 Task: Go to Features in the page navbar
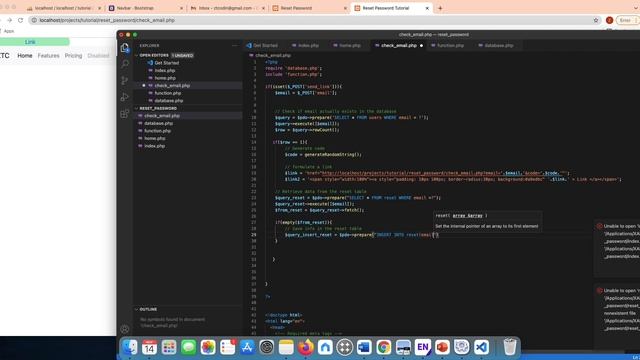[49, 56]
